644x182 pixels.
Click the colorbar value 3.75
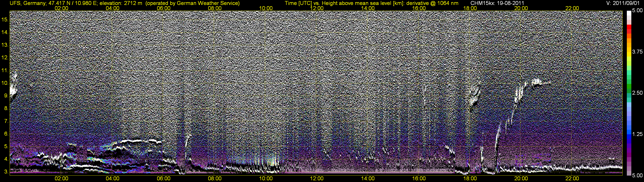click(x=637, y=52)
